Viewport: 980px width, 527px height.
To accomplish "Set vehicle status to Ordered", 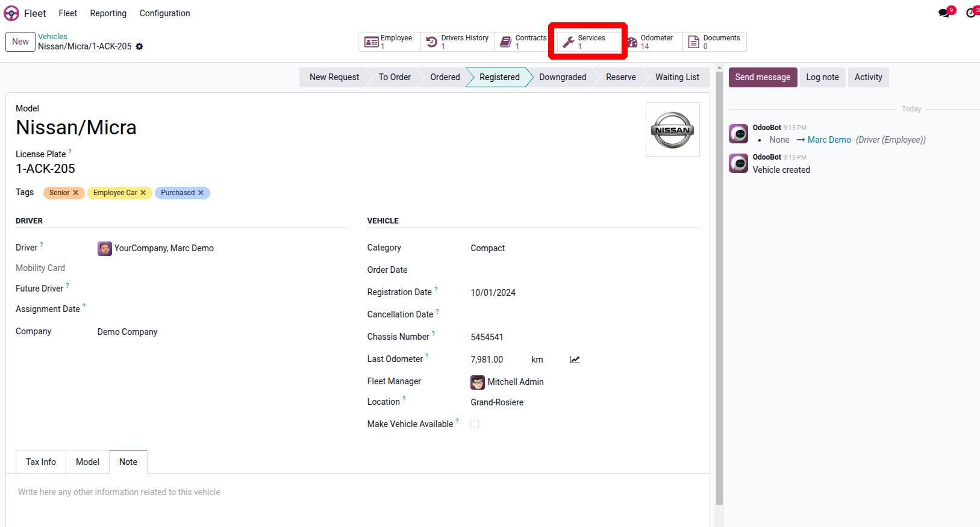I will (445, 77).
